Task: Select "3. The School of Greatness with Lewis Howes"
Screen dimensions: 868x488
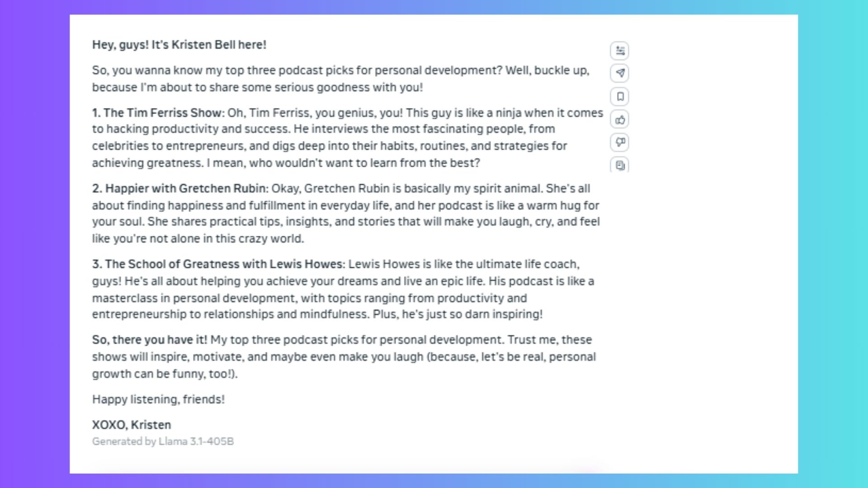Action: tap(218, 264)
